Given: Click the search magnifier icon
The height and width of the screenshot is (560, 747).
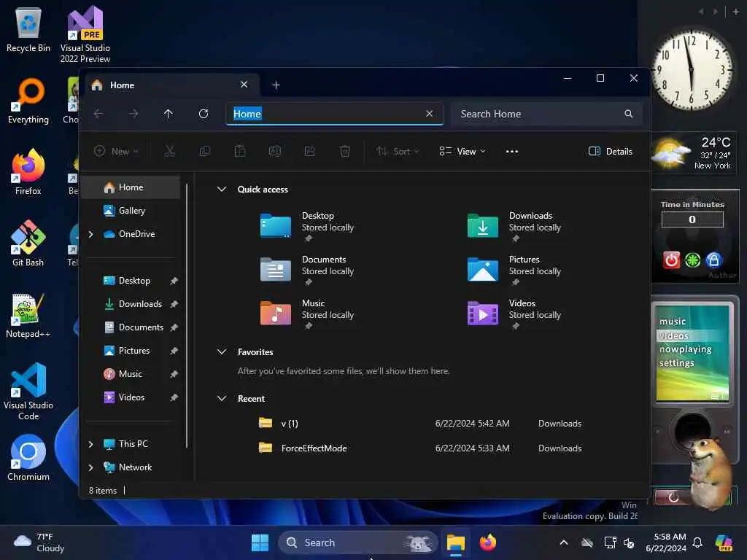Looking at the screenshot, I should [x=629, y=114].
